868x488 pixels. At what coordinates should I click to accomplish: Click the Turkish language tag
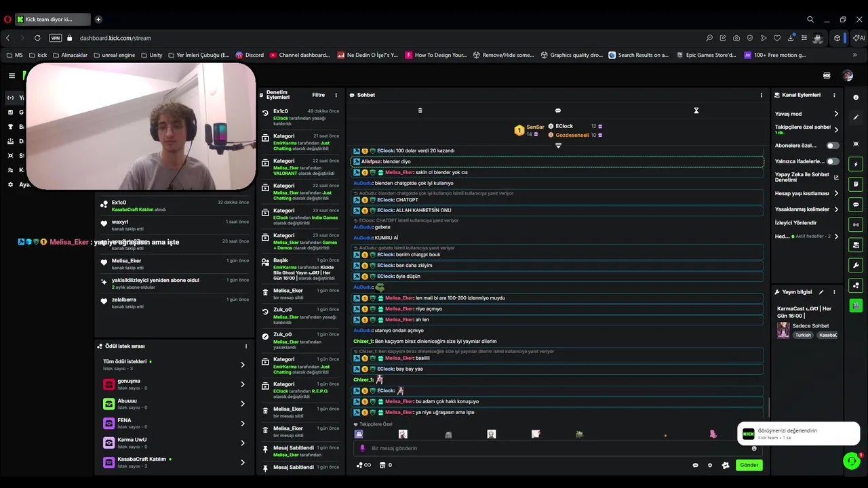[803, 335]
